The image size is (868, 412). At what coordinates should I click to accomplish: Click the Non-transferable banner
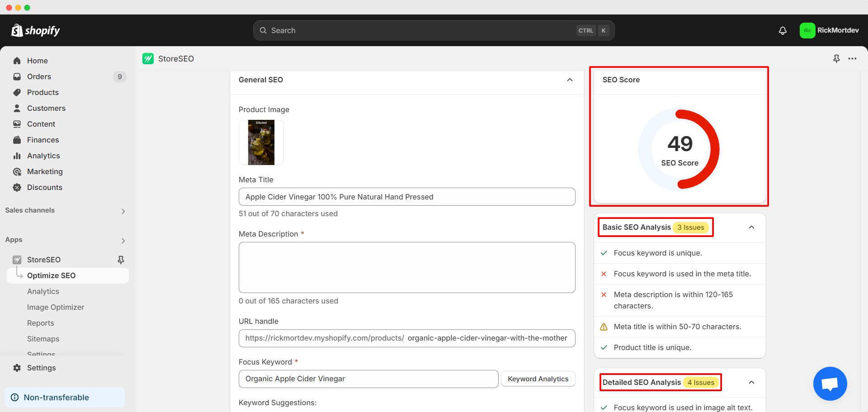65,397
